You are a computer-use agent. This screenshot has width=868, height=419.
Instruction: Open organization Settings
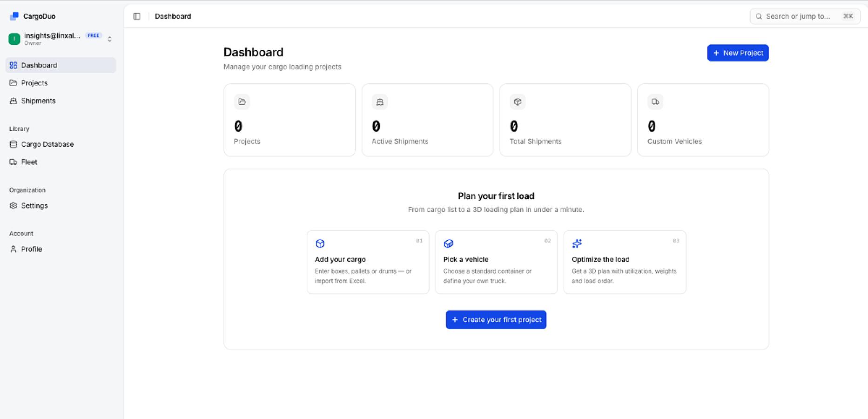(x=61, y=205)
